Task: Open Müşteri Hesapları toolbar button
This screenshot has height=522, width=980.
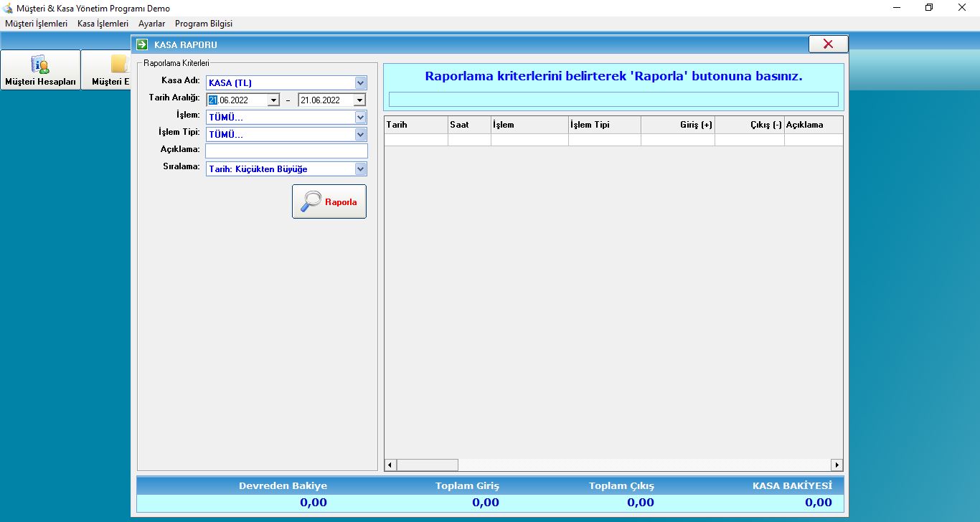Action: coord(40,70)
